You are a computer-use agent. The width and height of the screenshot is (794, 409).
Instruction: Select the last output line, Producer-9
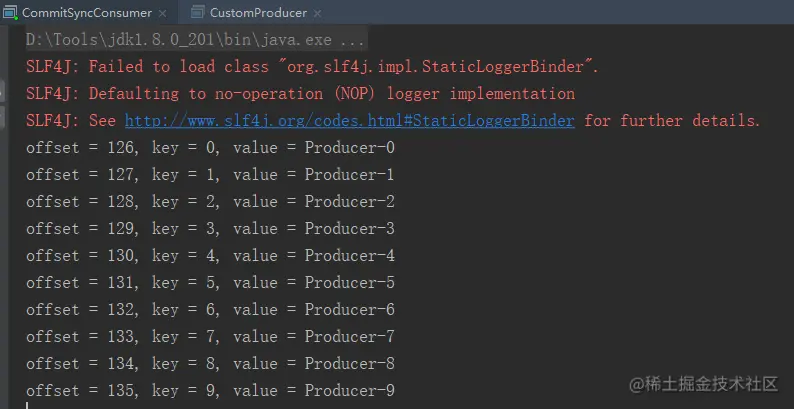(x=210, y=391)
